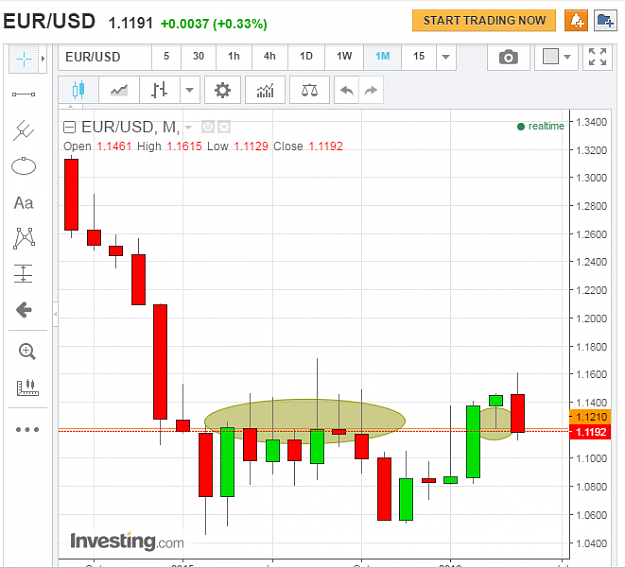Viewport: 625px width, 568px height.
Task: Select the 5 minute timeframe
Action: (166, 56)
